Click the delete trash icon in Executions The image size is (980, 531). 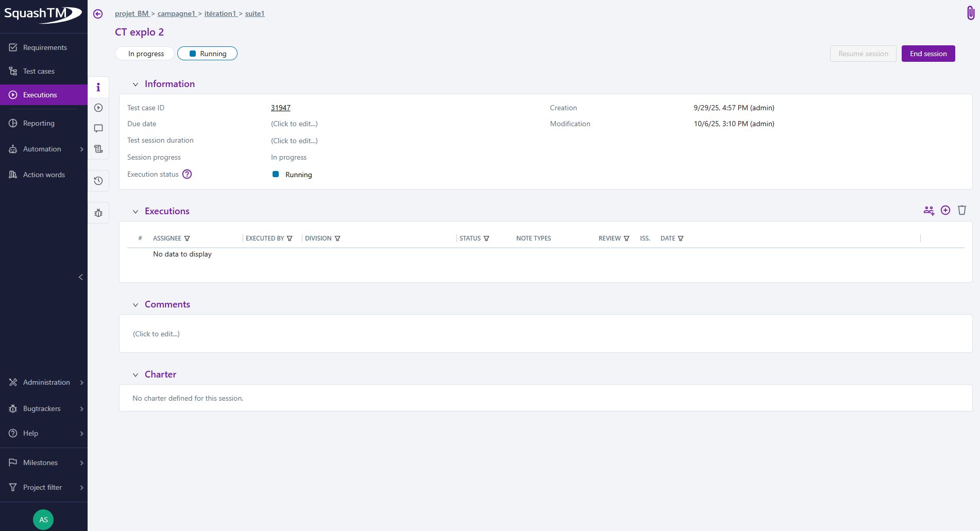[961, 210]
